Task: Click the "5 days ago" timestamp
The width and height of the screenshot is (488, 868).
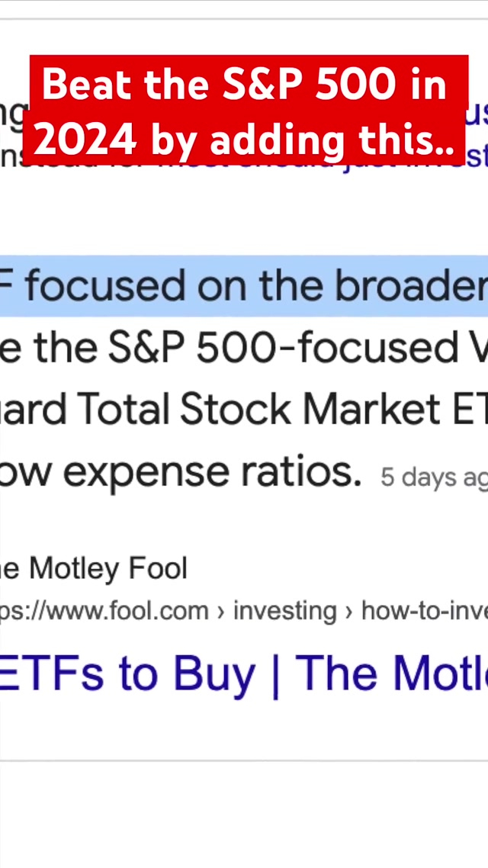Action: point(433,477)
